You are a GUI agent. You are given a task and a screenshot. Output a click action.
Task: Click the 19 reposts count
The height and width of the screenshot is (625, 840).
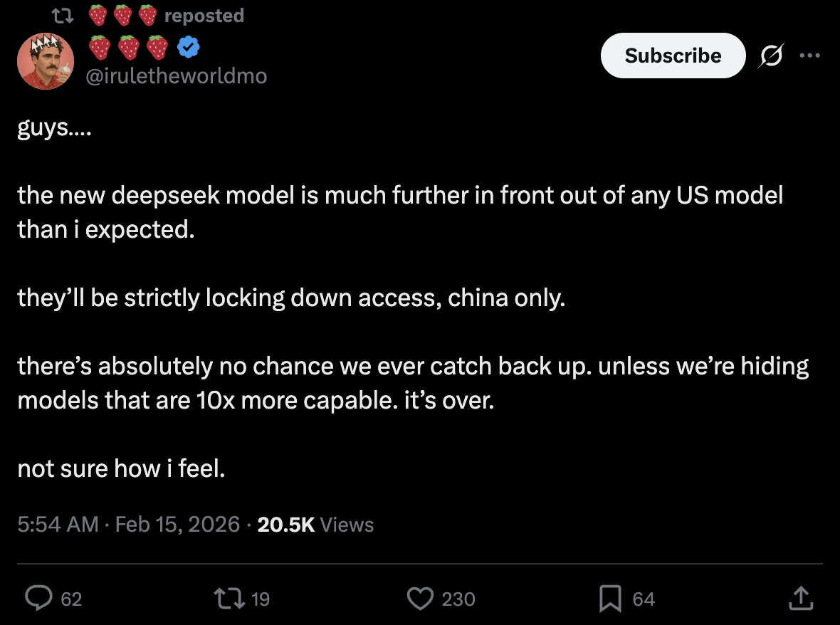click(x=261, y=599)
